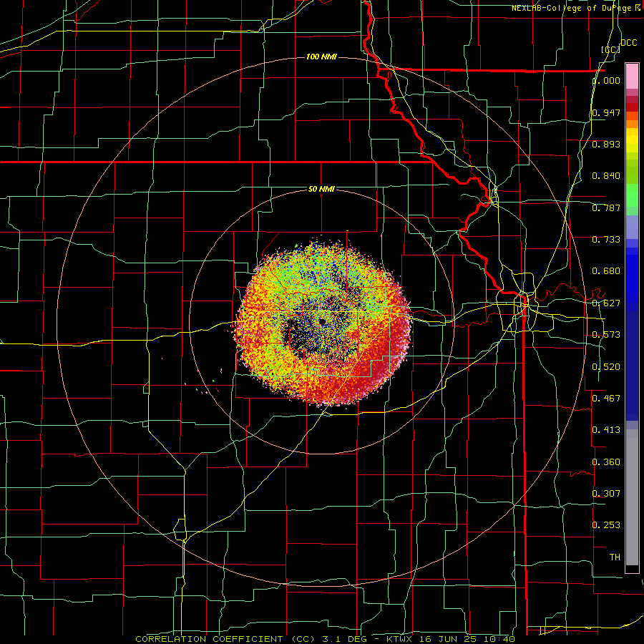Click the '0.360' legend value
The image size is (644, 644).
click(606, 462)
